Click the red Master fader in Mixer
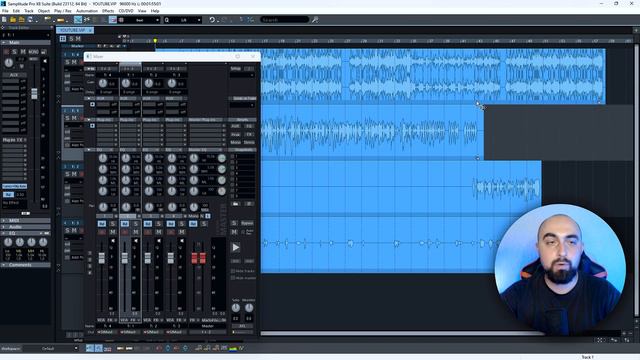This screenshot has height=360, width=640. click(x=198, y=258)
